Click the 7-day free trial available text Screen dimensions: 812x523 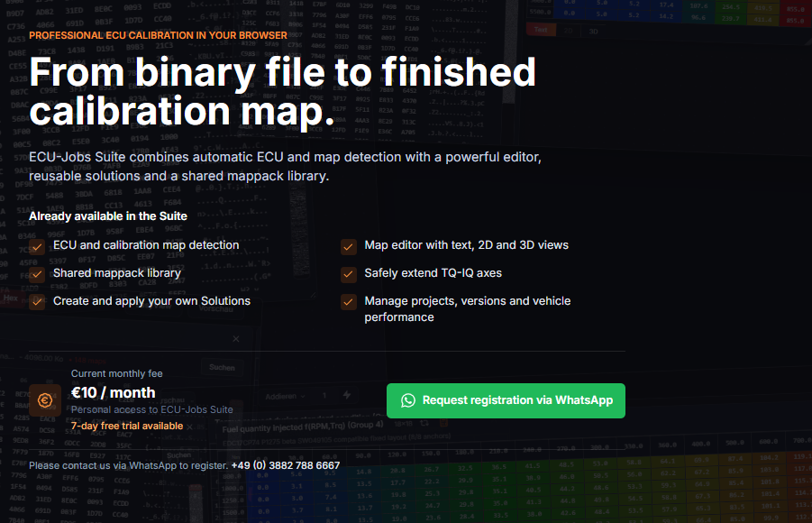(127, 427)
